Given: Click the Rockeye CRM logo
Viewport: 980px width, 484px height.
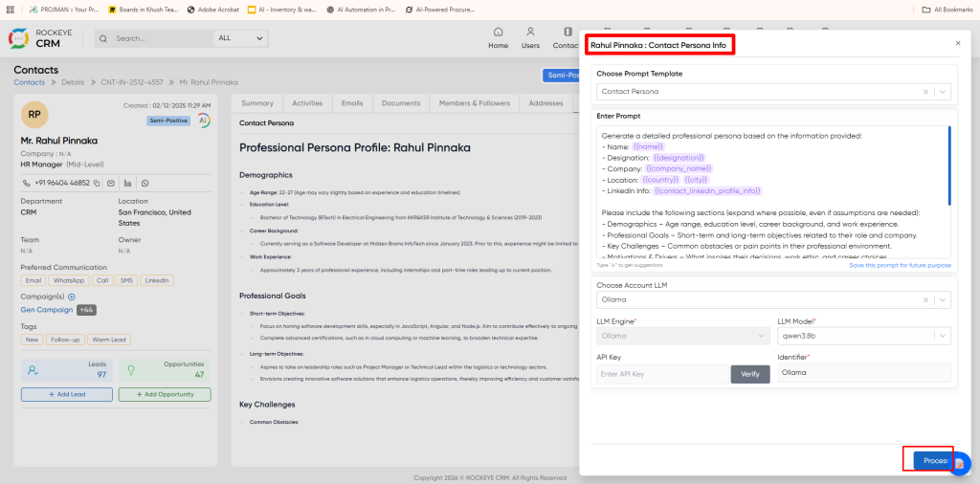Looking at the screenshot, I should pos(40,38).
